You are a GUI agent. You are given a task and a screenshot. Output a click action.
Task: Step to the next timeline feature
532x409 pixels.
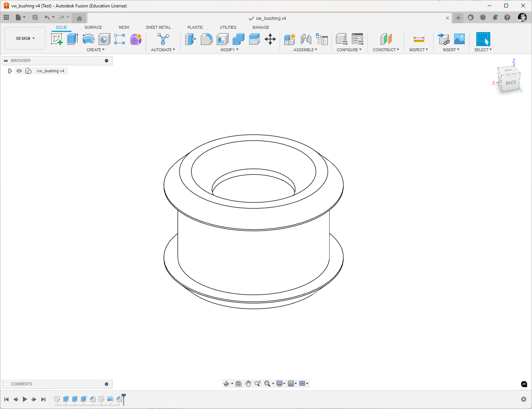(x=34, y=399)
